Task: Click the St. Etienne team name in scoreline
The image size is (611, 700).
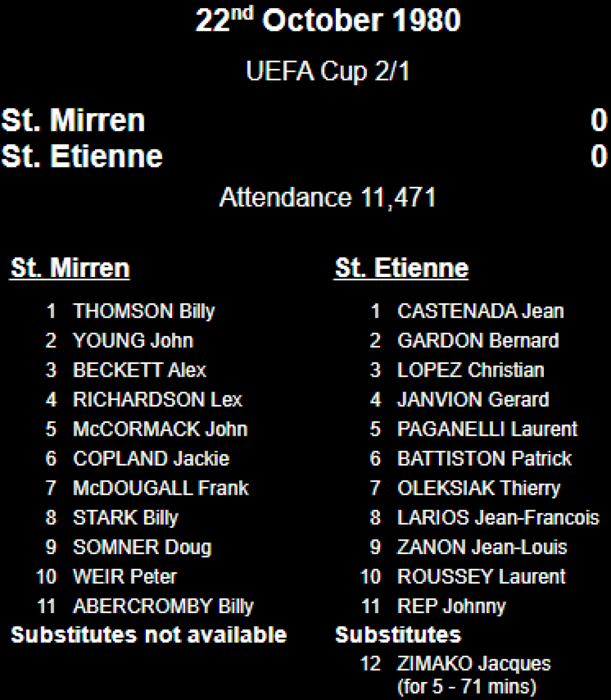Action: point(82,156)
